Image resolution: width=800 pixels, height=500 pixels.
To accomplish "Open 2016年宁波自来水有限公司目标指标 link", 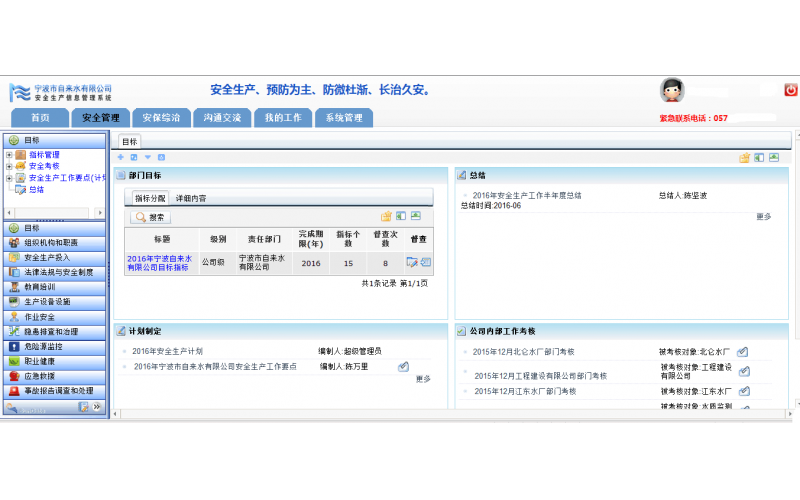I will click(x=158, y=263).
